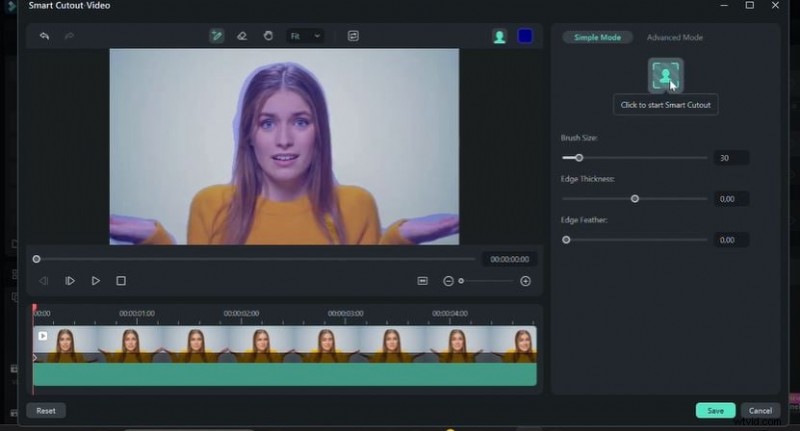The image size is (800, 431).
Task: Select the smart brush tool
Action: point(217,36)
